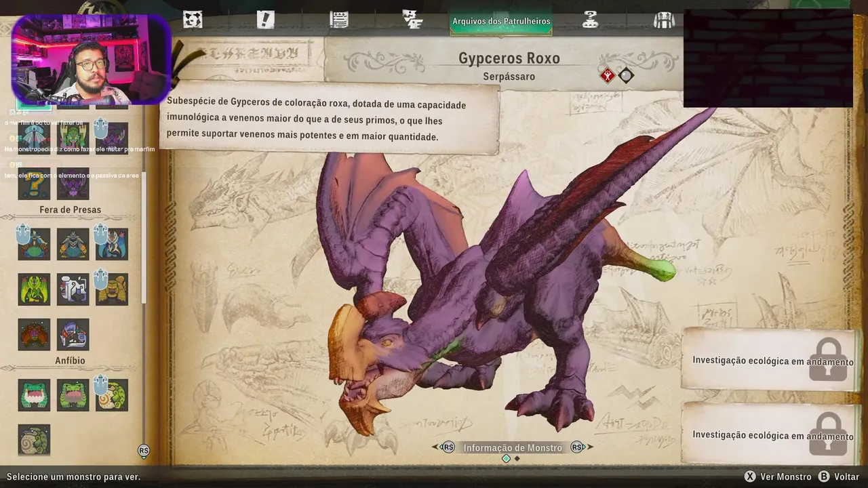The image size is (868, 488).
Task: Select the first green frog Anfíbio icon
Action: 34,394
